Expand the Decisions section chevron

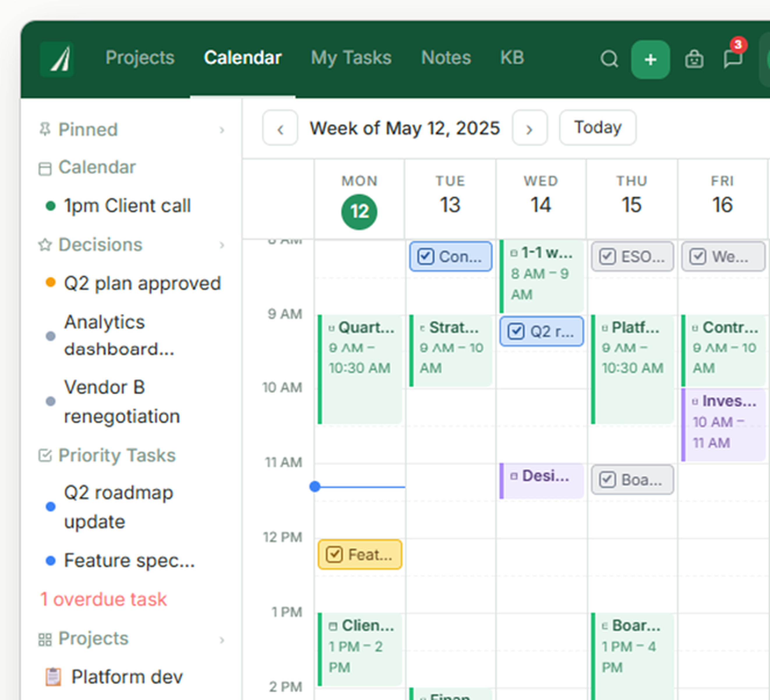(222, 245)
